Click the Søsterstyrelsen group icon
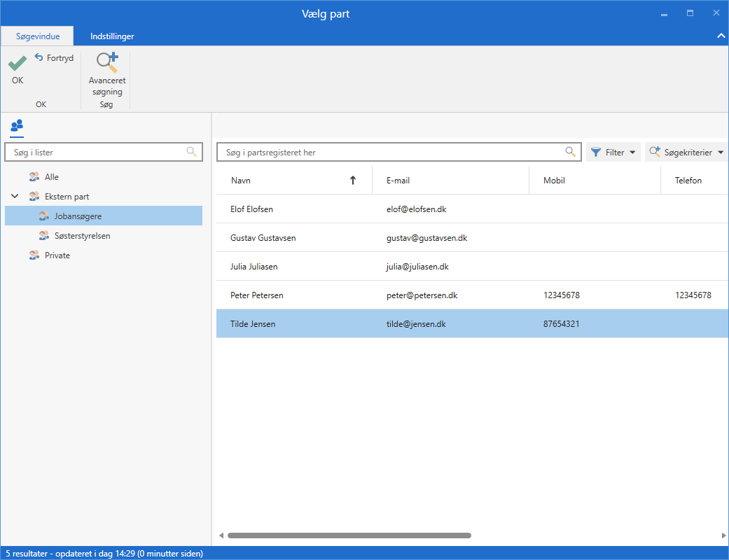 point(43,236)
